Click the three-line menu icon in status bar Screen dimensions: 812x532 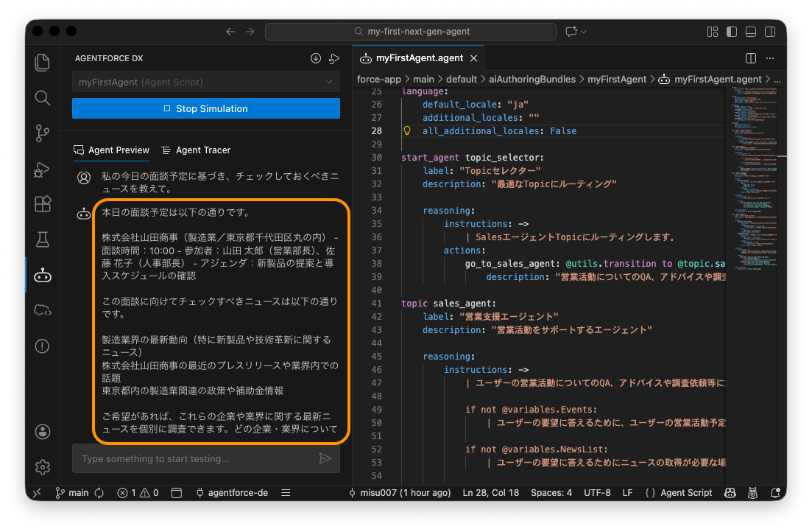pos(286,493)
